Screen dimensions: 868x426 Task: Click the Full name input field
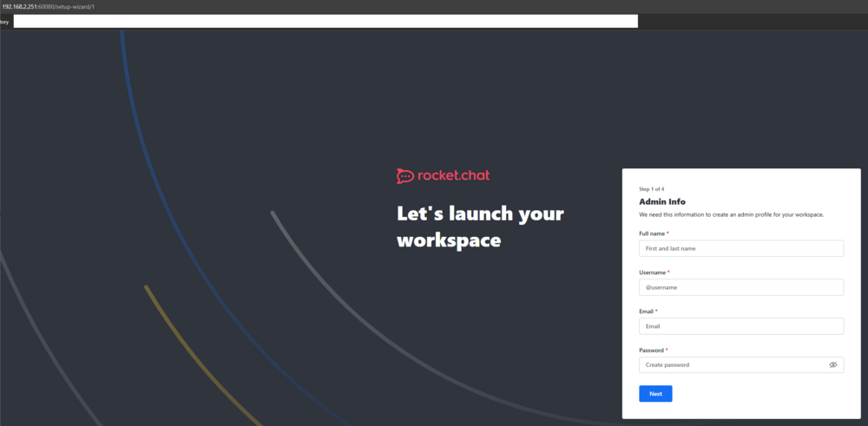point(741,248)
